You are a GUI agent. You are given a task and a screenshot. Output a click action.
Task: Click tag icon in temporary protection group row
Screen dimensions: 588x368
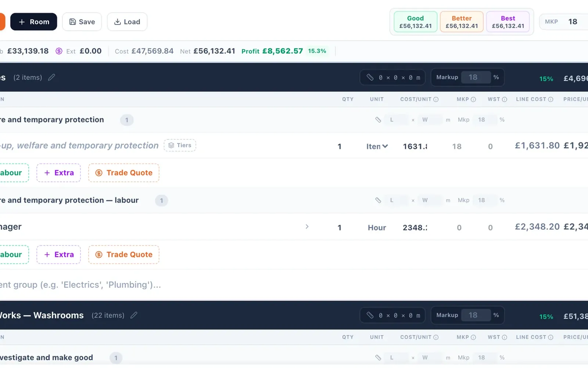[378, 120]
